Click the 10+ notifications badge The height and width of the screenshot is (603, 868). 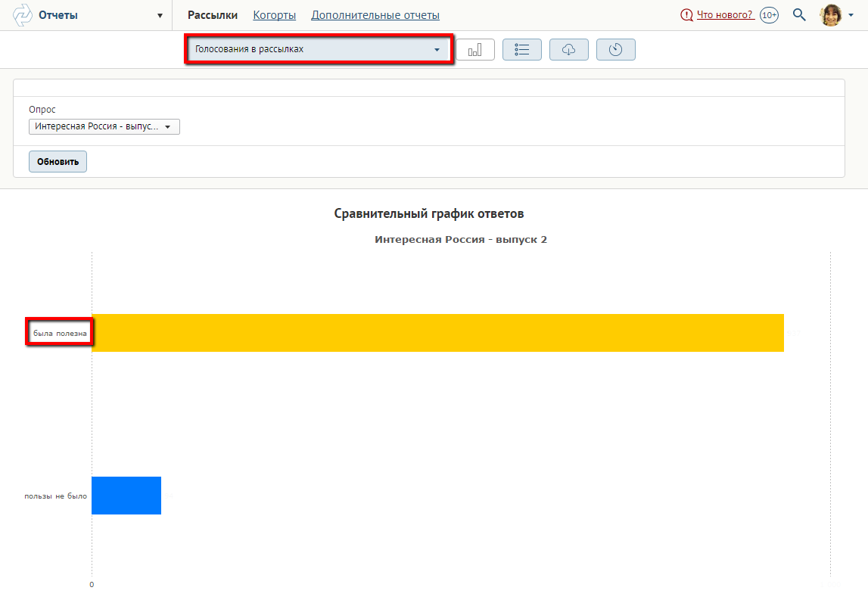point(769,15)
